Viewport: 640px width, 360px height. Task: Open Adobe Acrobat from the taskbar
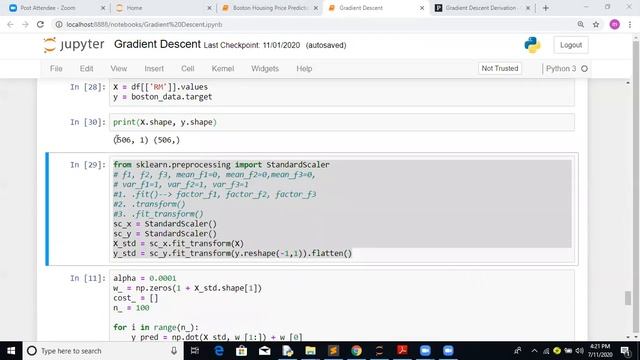pos(402,351)
